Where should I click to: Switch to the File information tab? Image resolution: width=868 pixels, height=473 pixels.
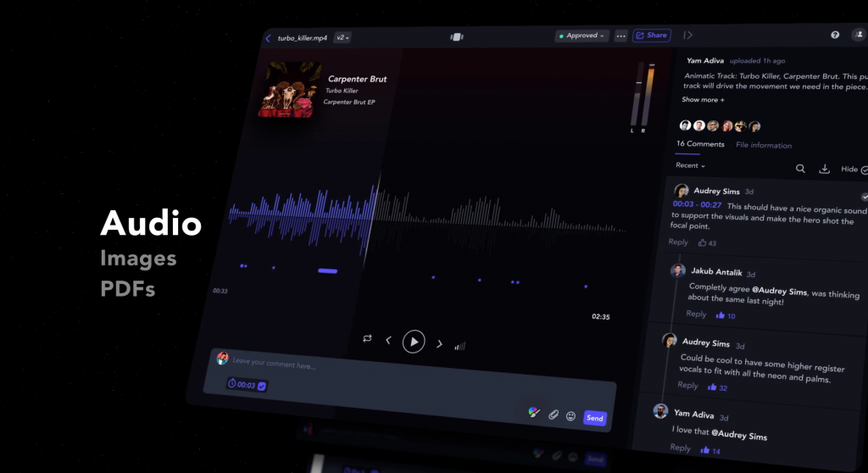[764, 145]
